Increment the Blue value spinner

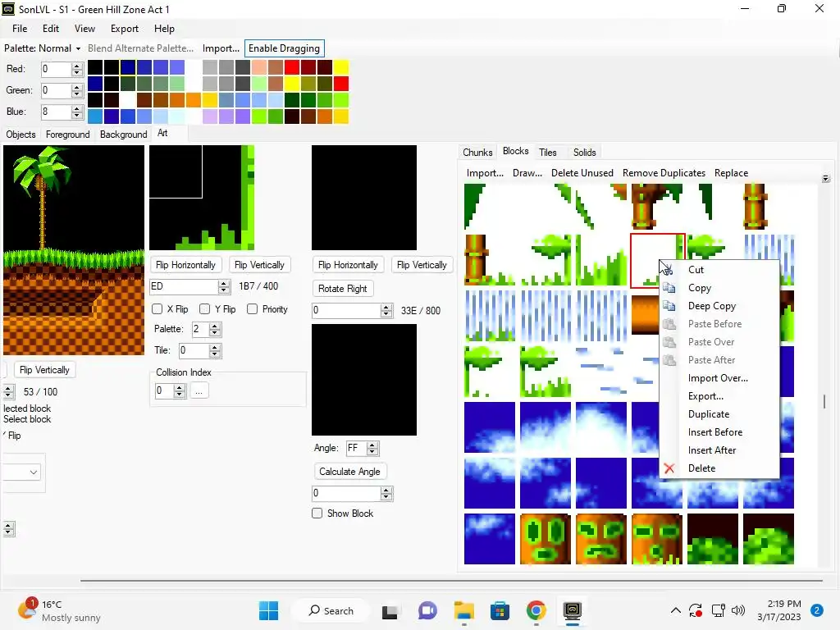tap(76, 109)
